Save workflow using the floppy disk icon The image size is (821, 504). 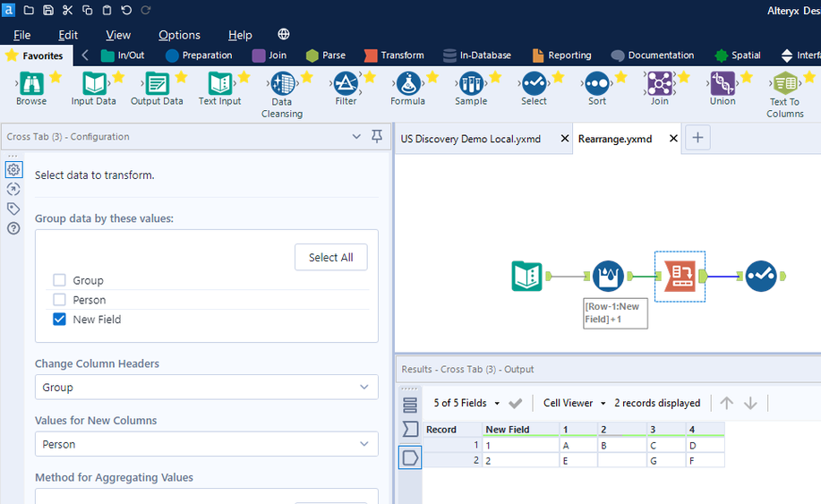[x=48, y=10]
